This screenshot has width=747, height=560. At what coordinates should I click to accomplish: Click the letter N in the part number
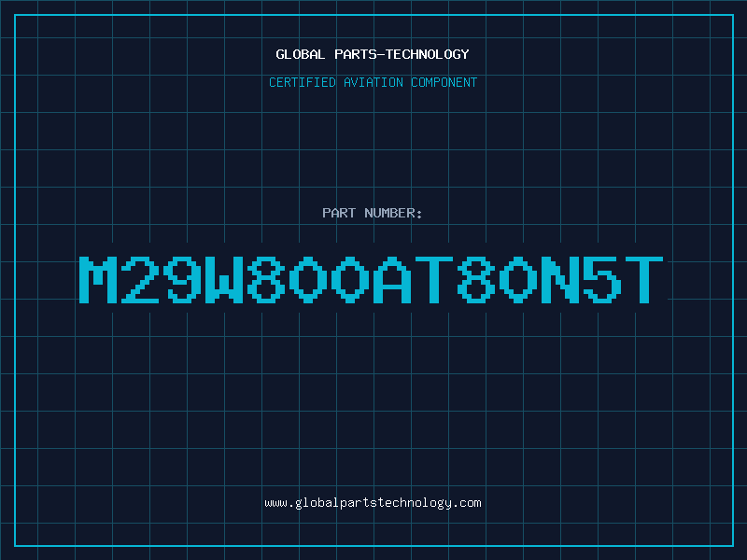click(560, 279)
